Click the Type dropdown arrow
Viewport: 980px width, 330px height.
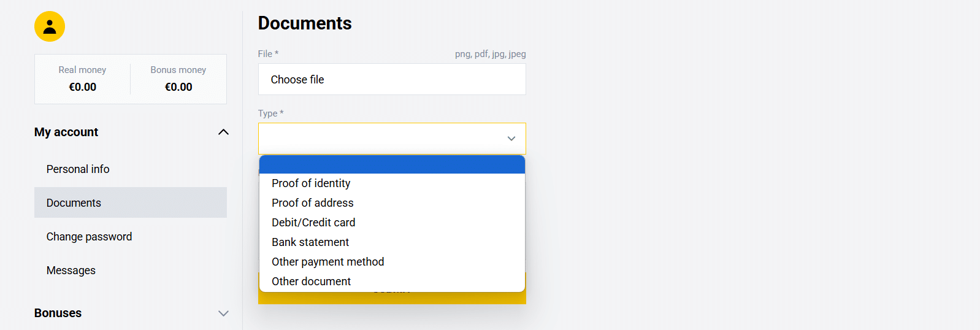pos(511,139)
